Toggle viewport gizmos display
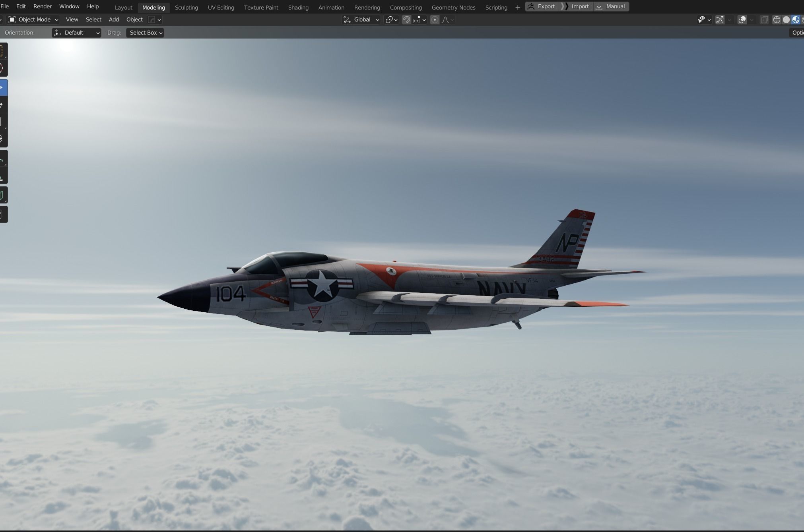Image resolution: width=804 pixels, height=532 pixels. [720, 20]
